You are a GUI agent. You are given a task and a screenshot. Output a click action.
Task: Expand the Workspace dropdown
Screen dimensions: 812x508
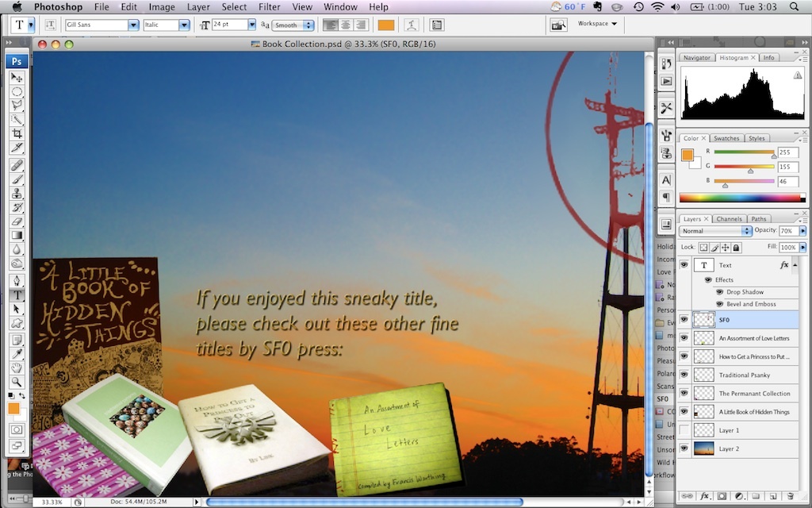(x=598, y=24)
